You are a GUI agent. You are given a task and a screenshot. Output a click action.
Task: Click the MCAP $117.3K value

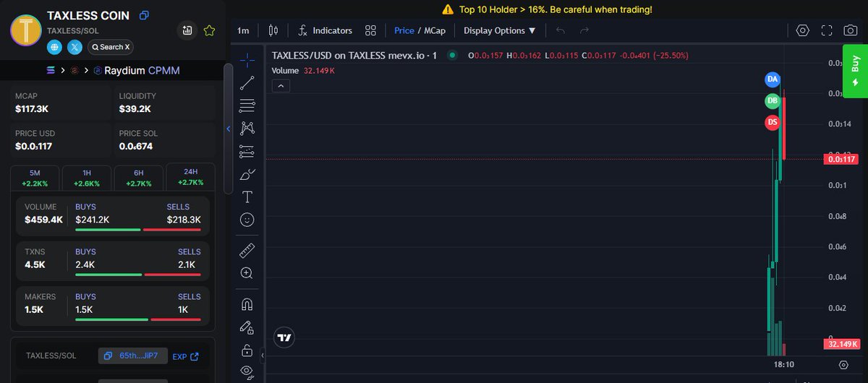coord(32,109)
